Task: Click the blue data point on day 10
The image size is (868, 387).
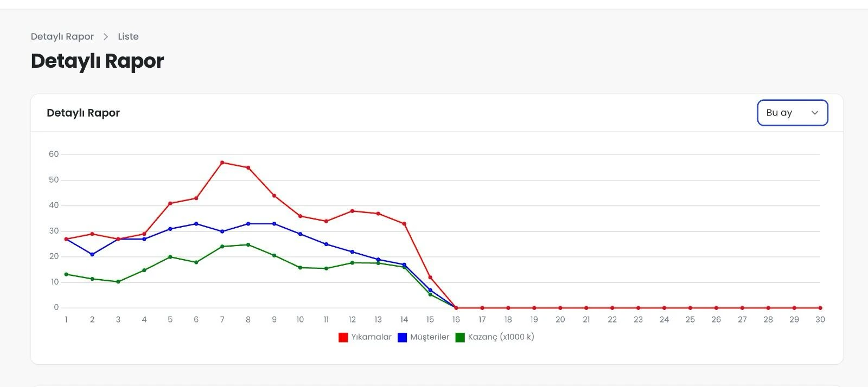Action: (x=300, y=234)
